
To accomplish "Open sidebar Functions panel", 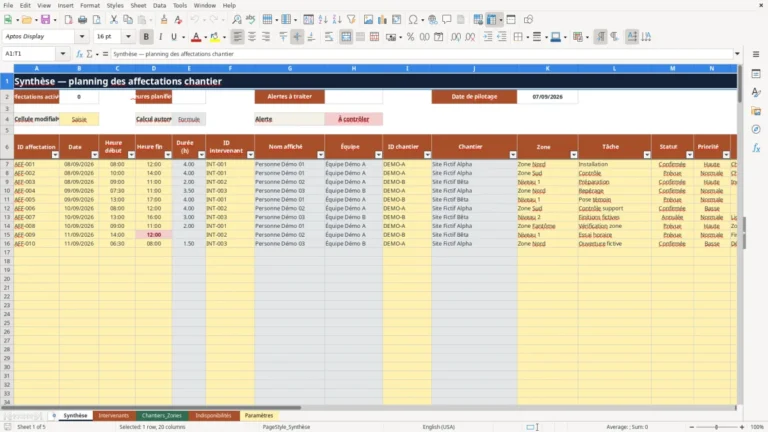I will tap(756, 148).
